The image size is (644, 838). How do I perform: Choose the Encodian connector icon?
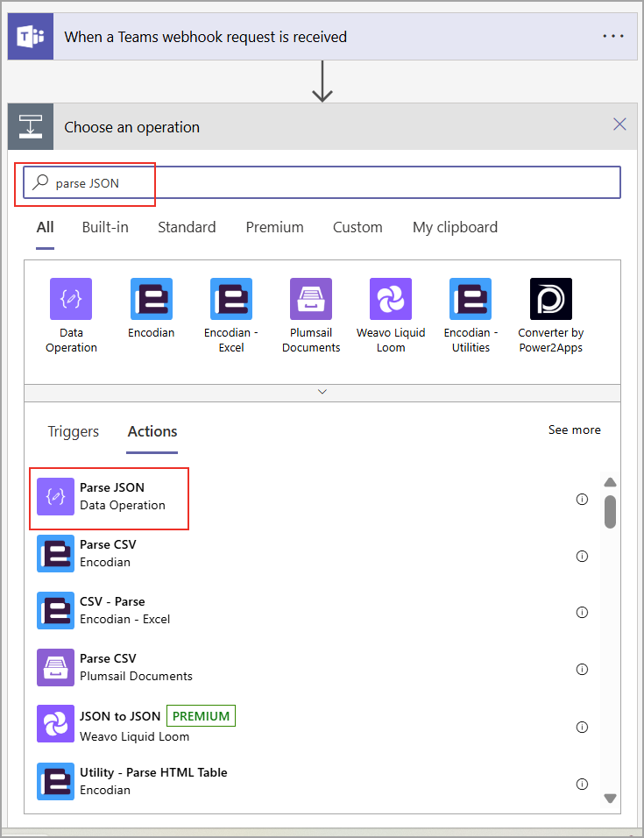151,299
